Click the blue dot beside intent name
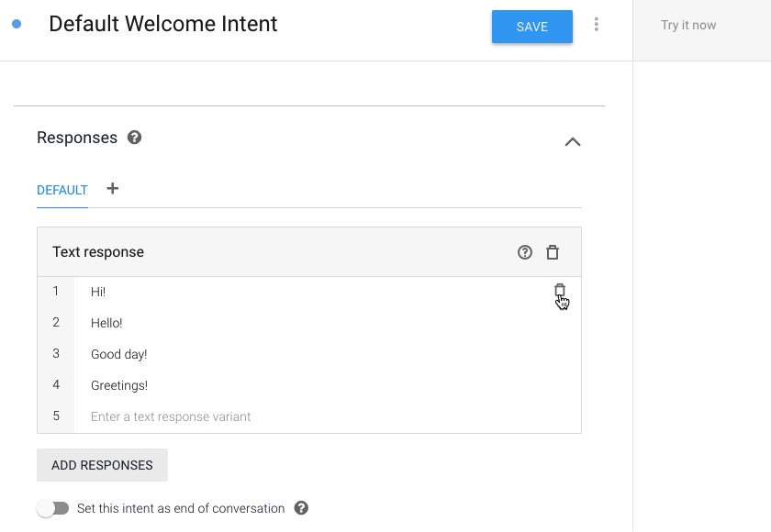The width and height of the screenshot is (771, 532). tap(17, 24)
